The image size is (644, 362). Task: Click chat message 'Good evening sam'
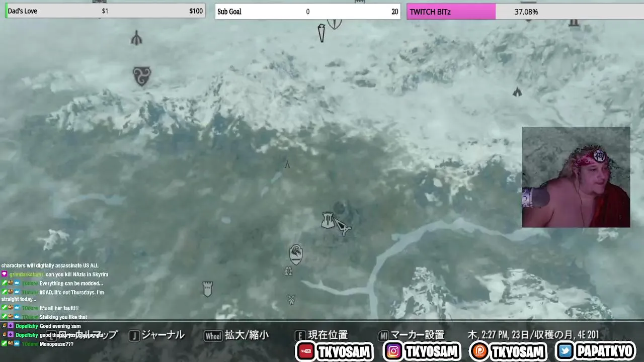(x=60, y=326)
